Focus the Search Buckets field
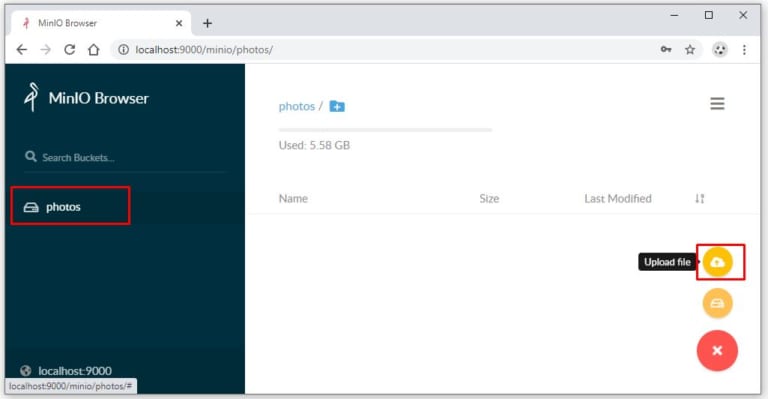Screen dimensions: 768x399 (x=125, y=158)
